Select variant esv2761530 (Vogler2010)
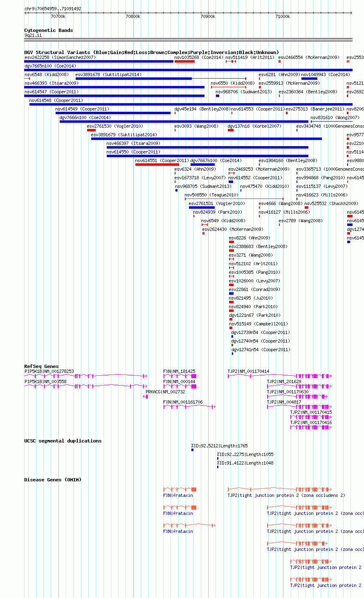Image resolution: width=364 pixels, height=598 pixels. (x=115, y=126)
